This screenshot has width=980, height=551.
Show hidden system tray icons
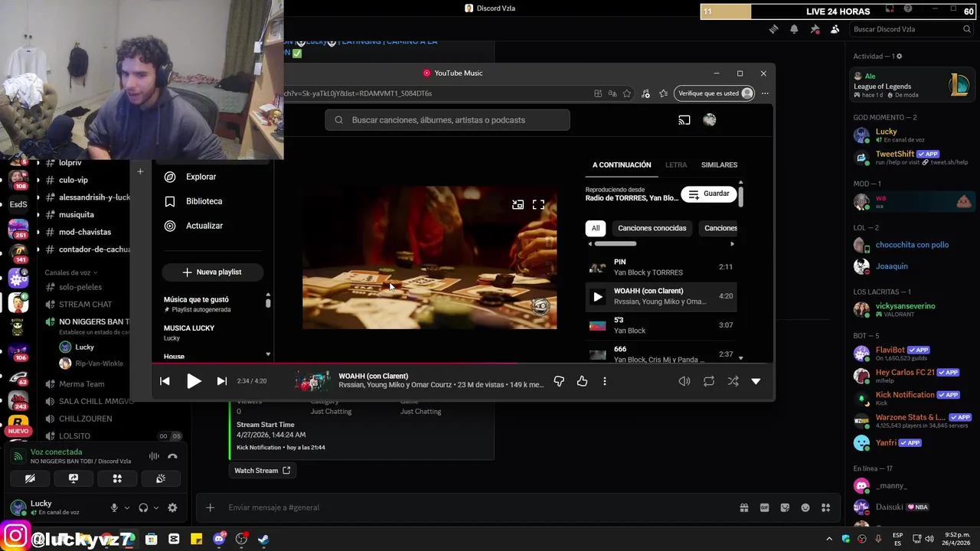pyautogui.click(x=829, y=539)
